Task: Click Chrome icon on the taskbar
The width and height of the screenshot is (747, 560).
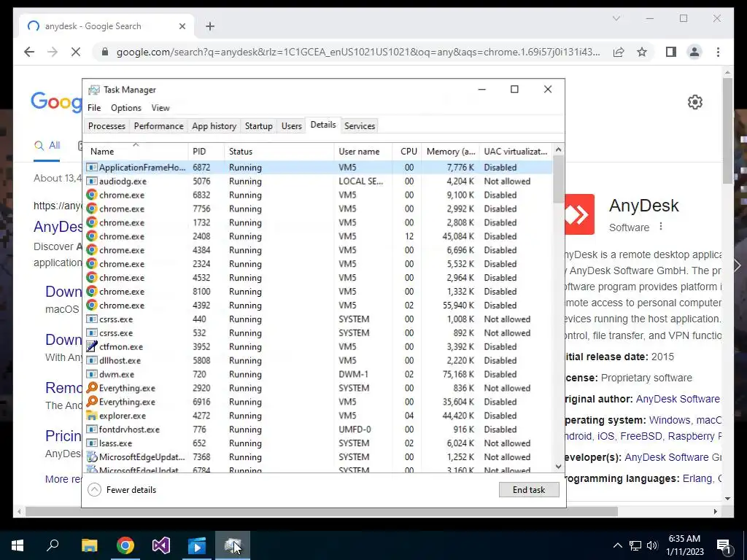Action: point(125,545)
